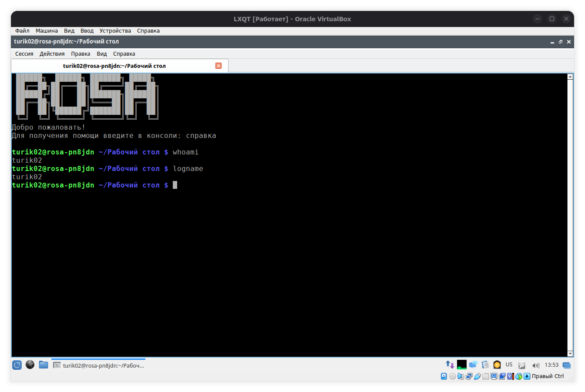The image size is (585, 392).
Task: Click the Правый Ctrl host key label
Action: click(548, 376)
